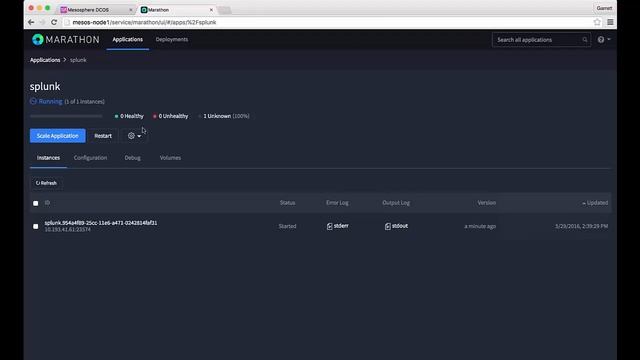Viewport: 640px width, 360px height.
Task: Sort instances by ID column header
Action: 47,203
